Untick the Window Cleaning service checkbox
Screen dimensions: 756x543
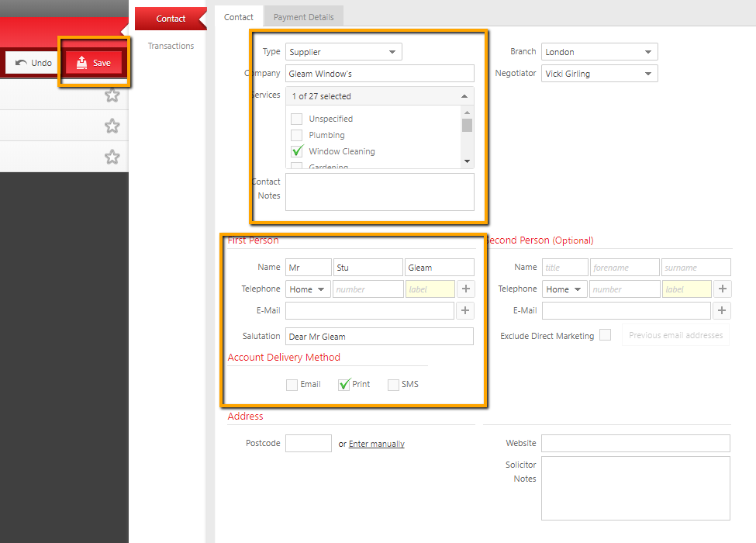[x=296, y=151]
